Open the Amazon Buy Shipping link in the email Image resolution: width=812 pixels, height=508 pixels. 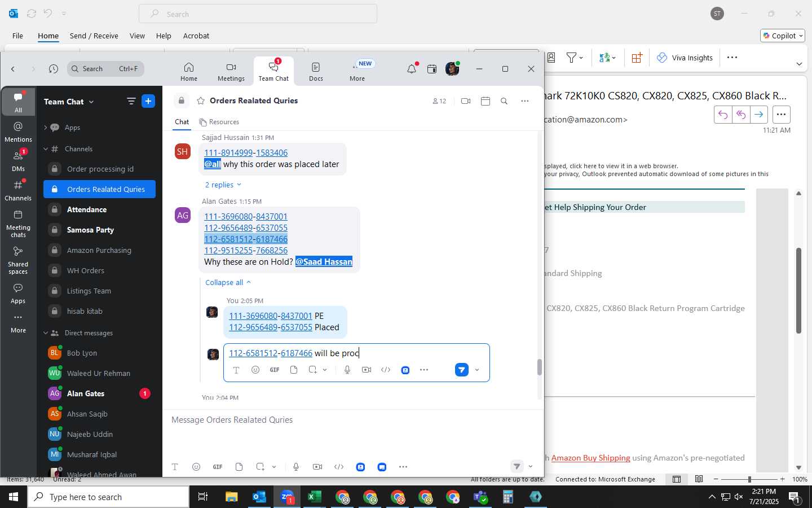click(590, 458)
